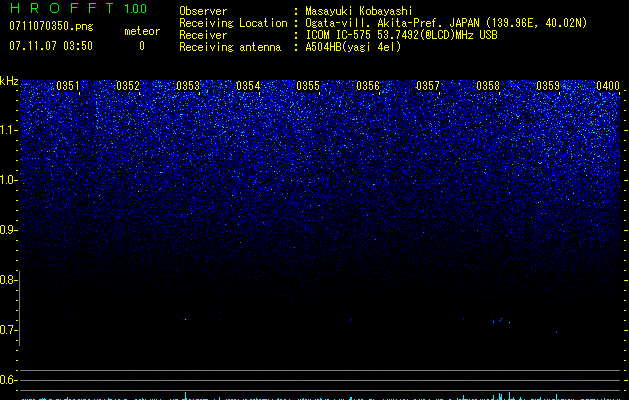Click the Receiver field label
This screenshot has width=629, height=400.
click(203, 35)
